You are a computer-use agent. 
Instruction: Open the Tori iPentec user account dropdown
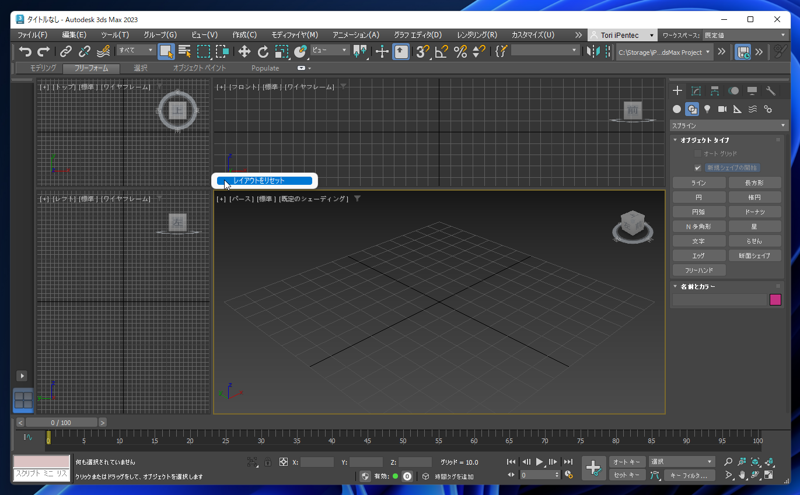(622, 35)
